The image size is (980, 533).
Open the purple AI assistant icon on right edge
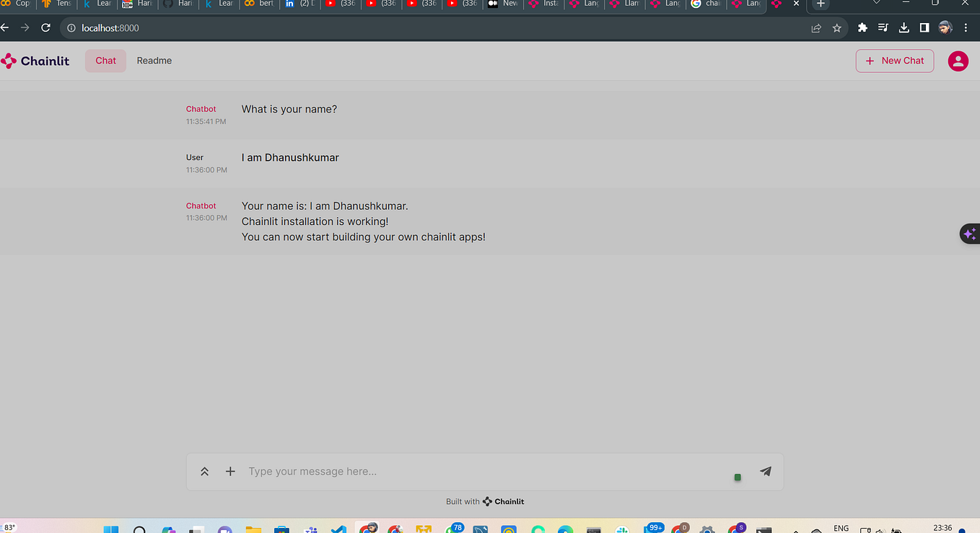pyautogui.click(x=969, y=233)
